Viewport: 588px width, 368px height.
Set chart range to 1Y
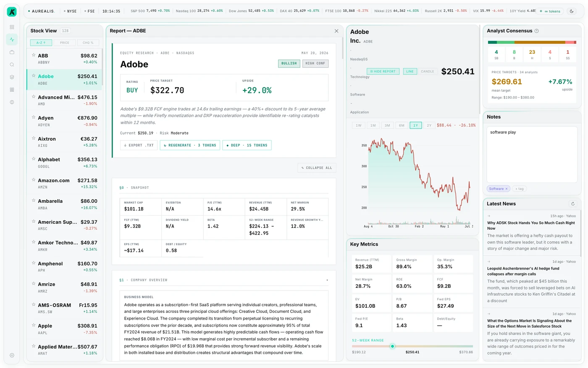click(416, 125)
